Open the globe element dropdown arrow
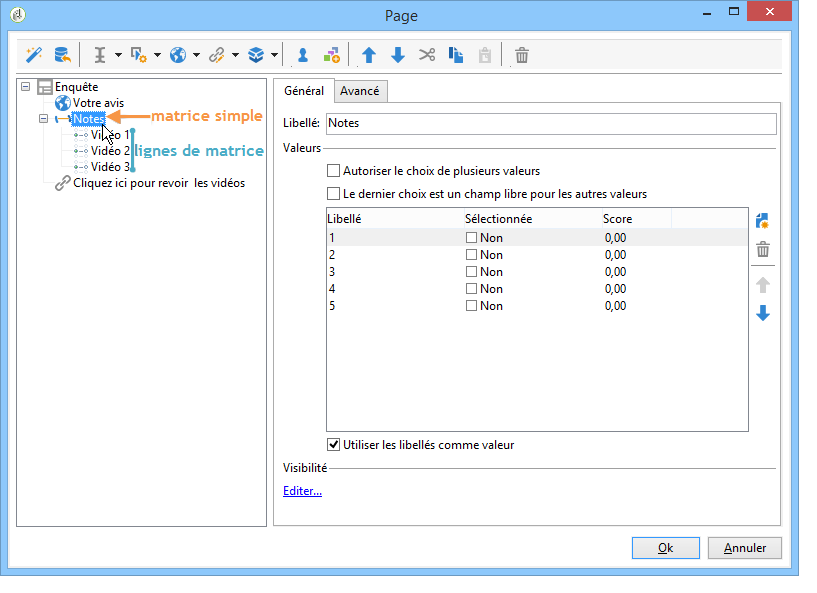Screen dimensions: 817x593 [x=196, y=55]
